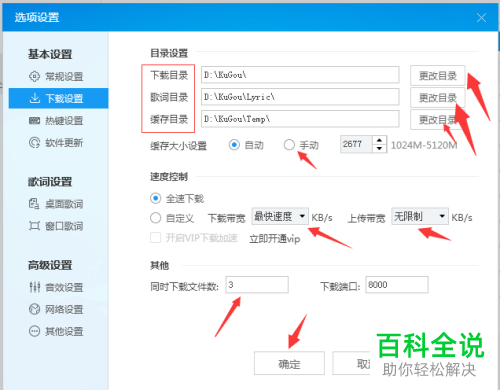This screenshot has width=500, height=390.
Task: Click the equalizer icon beside 音效设置
Action: tap(35, 287)
